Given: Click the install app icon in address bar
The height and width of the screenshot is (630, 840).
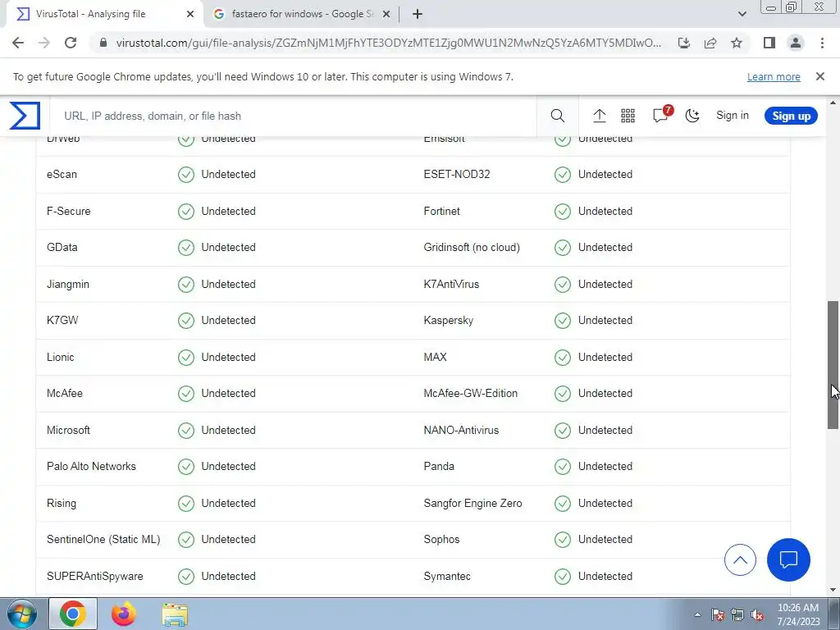Looking at the screenshot, I should tap(683, 43).
